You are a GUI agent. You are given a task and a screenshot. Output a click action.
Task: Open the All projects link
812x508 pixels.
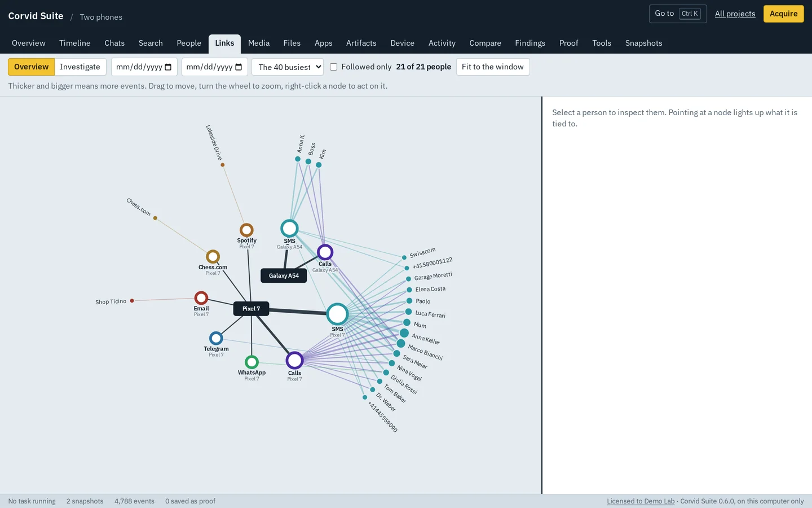735,14
